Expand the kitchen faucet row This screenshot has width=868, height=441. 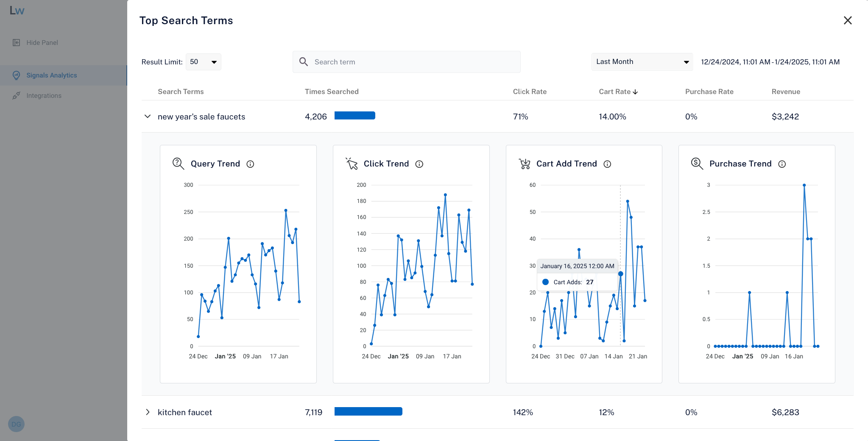(x=148, y=412)
